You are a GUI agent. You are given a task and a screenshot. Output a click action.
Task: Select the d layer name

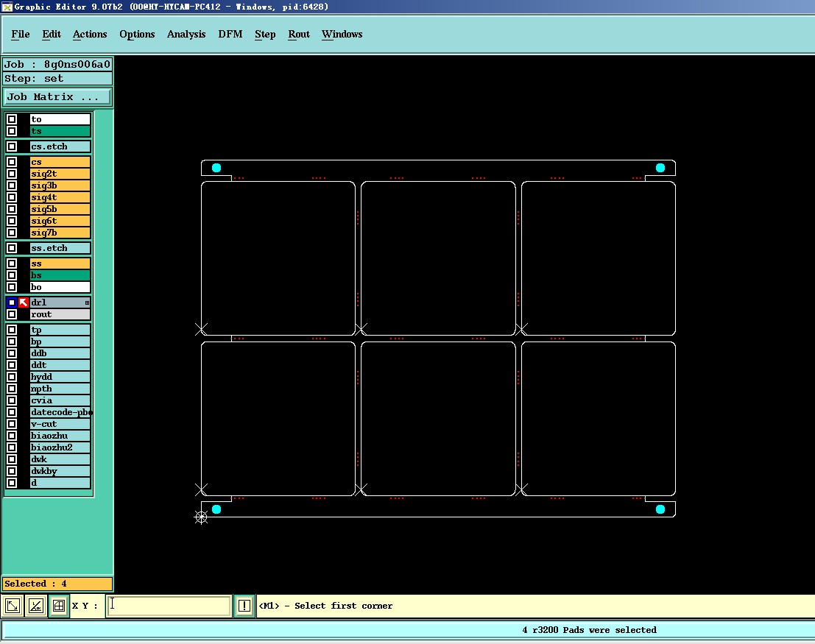pos(60,483)
